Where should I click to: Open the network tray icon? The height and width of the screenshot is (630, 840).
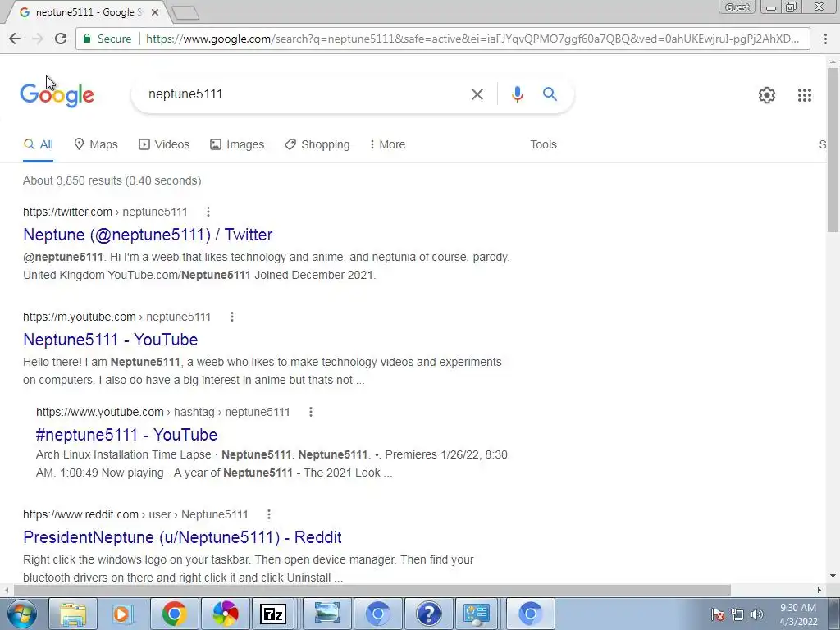pyautogui.click(x=737, y=614)
